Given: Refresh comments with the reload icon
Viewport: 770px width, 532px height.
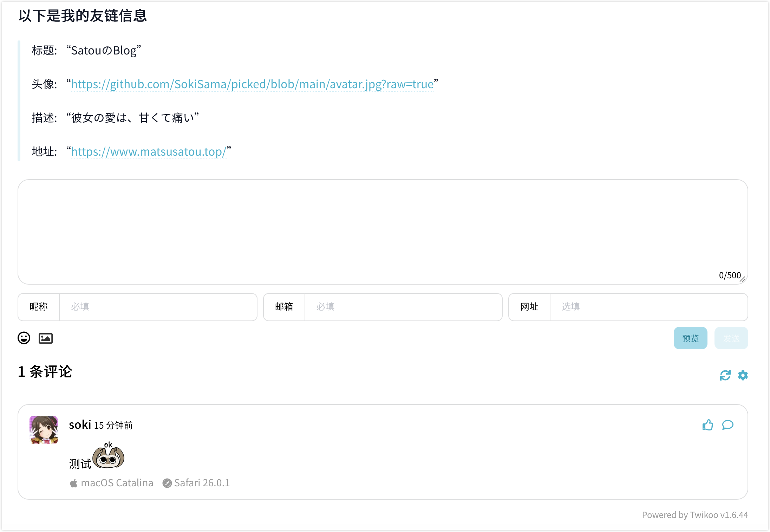Looking at the screenshot, I should tap(725, 375).
